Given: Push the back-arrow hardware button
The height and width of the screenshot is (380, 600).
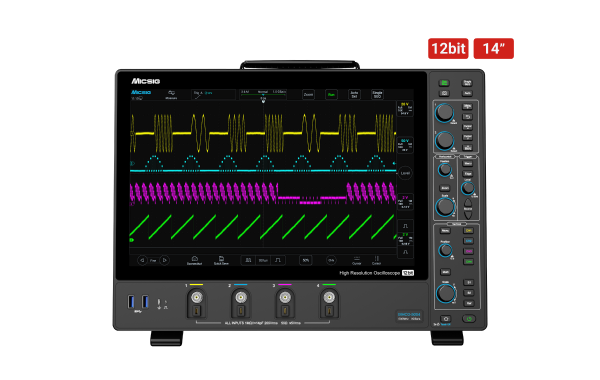Looking at the screenshot, I should click(467, 117).
